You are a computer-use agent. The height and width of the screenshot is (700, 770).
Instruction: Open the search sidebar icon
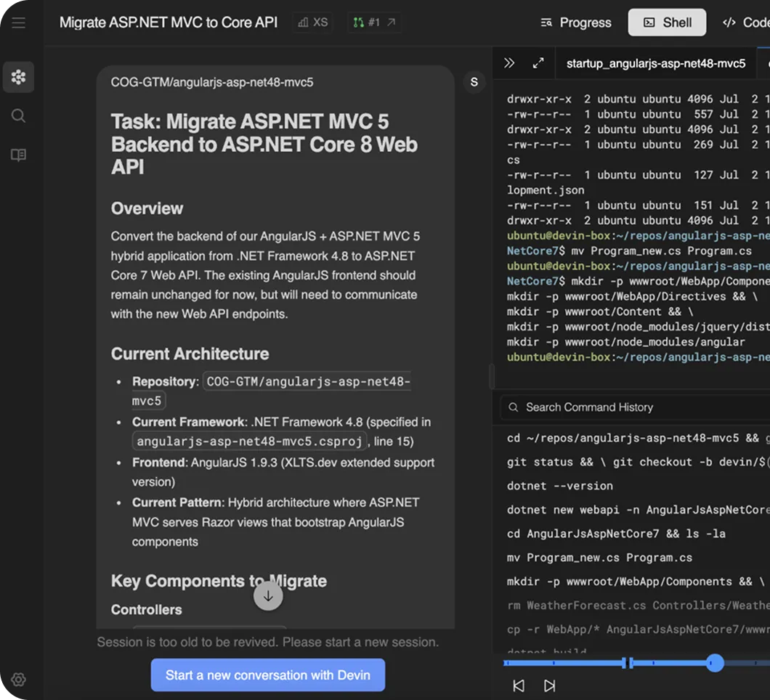(19, 116)
